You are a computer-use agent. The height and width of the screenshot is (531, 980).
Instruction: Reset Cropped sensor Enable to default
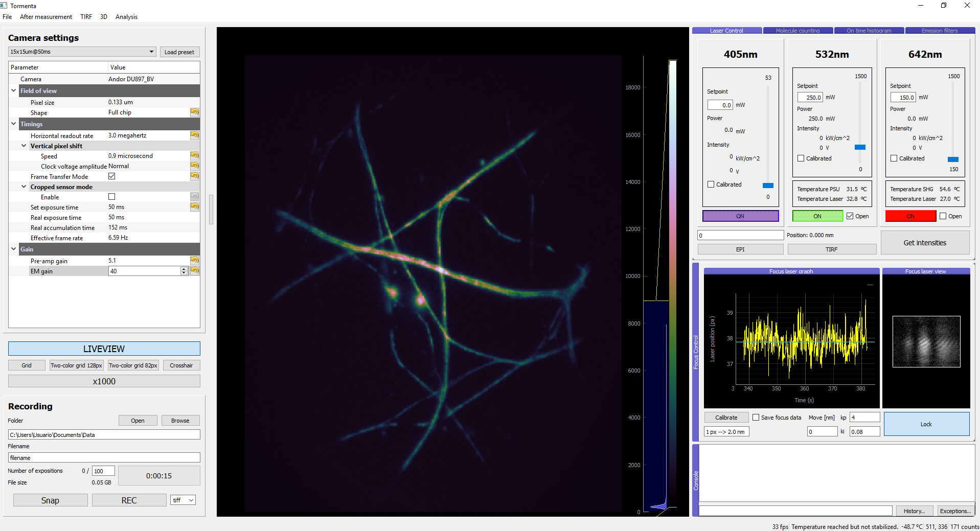(x=195, y=197)
